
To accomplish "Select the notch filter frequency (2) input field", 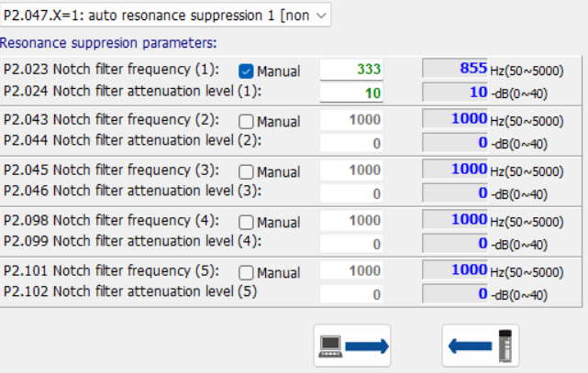I will click(353, 120).
